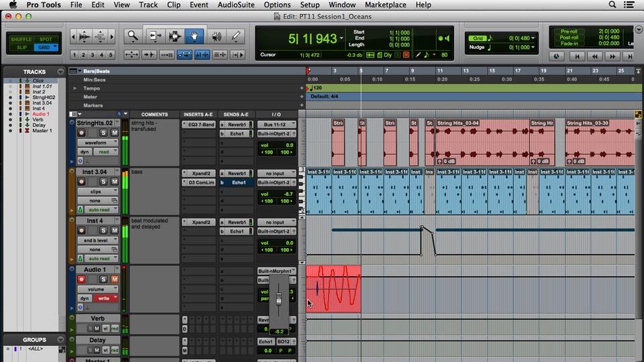Viewport: 644px width, 362px height.
Task: Click the MIDI note zoom button
Action: click(x=100, y=36)
